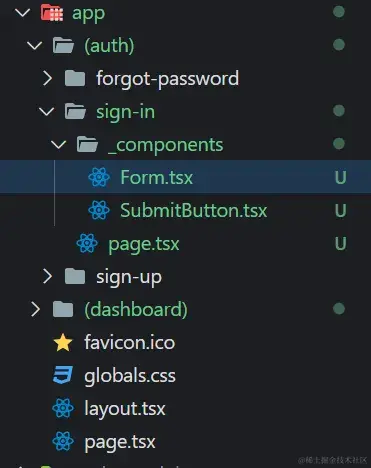
Task: Expand the (dashboard) folder chevron
Action: tap(35, 309)
